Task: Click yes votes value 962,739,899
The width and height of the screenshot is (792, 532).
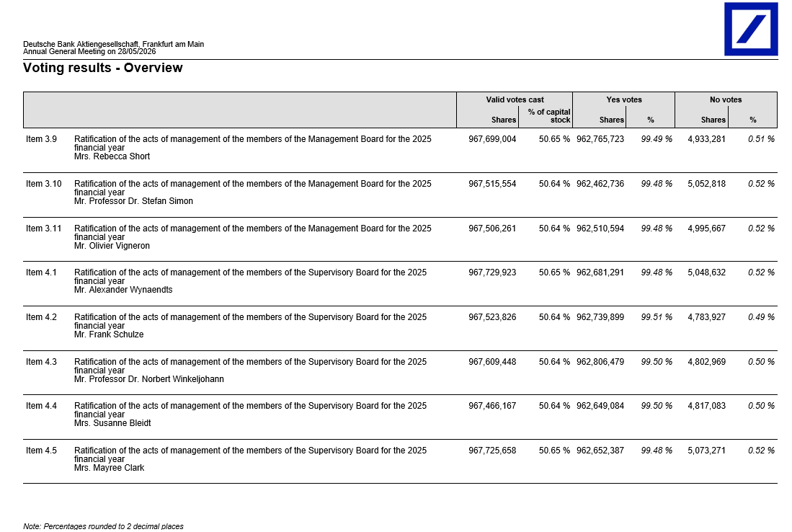Action: pyautogui.click(x=600, y=316)
